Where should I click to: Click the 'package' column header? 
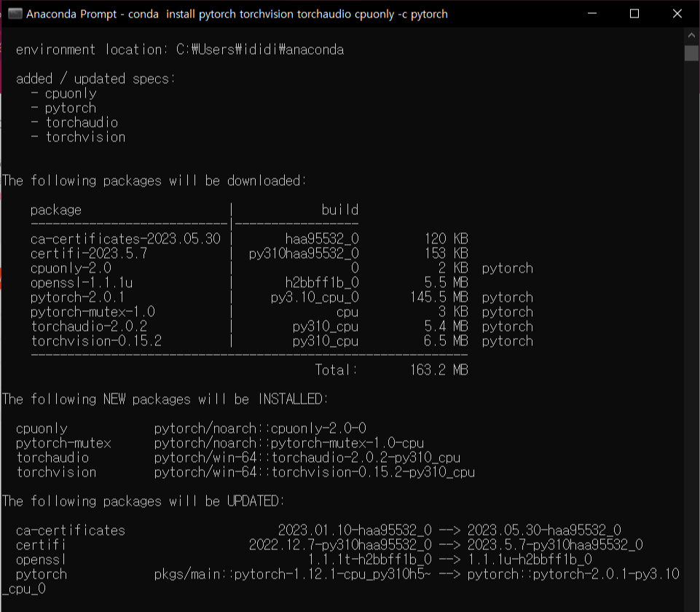click(x=56, y=210)
